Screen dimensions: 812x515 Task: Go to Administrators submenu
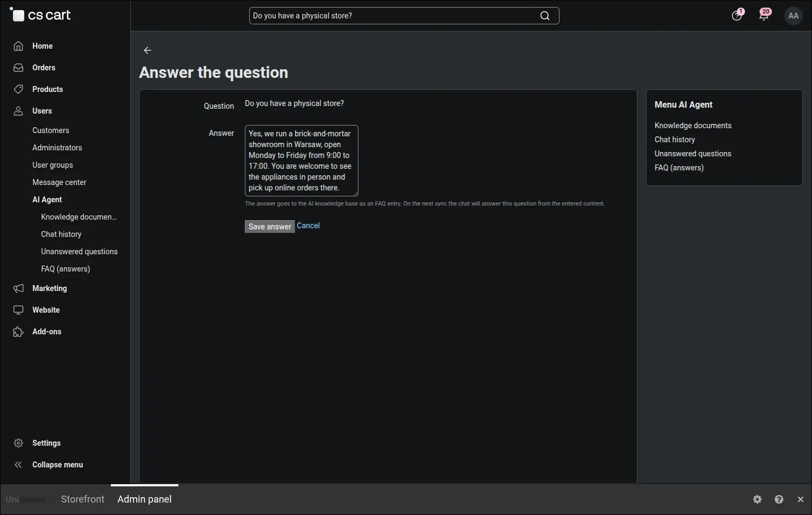click(57, 148)
